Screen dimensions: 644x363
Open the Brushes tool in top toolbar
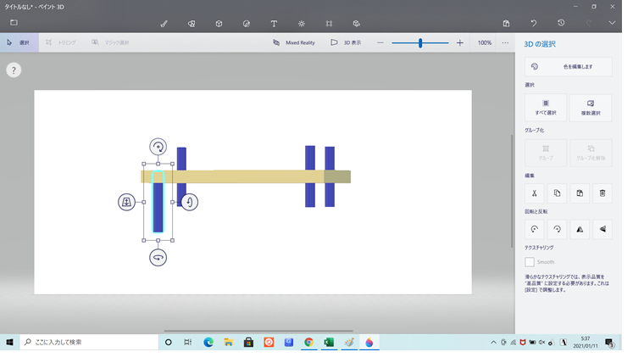pos(164,24)
